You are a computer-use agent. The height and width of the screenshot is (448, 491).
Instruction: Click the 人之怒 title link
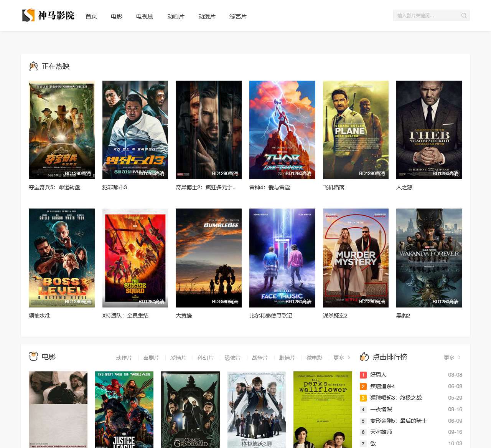click(404, 187)
